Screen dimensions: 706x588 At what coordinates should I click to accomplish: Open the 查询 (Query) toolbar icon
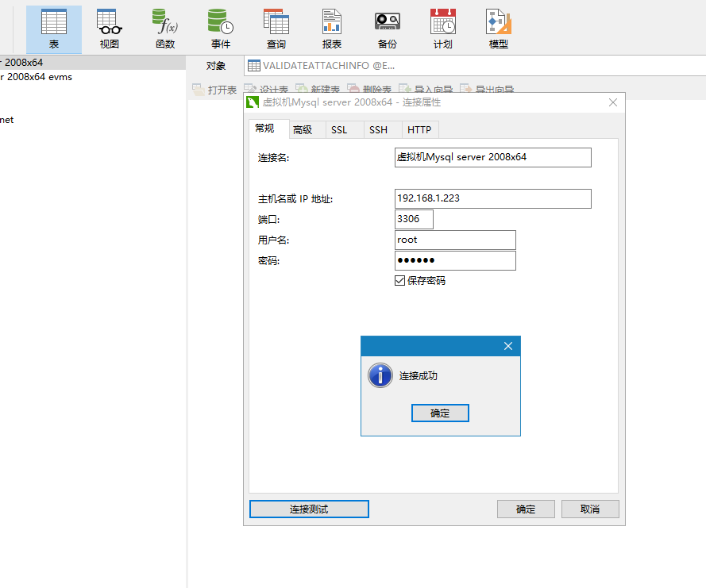(276, 29)
